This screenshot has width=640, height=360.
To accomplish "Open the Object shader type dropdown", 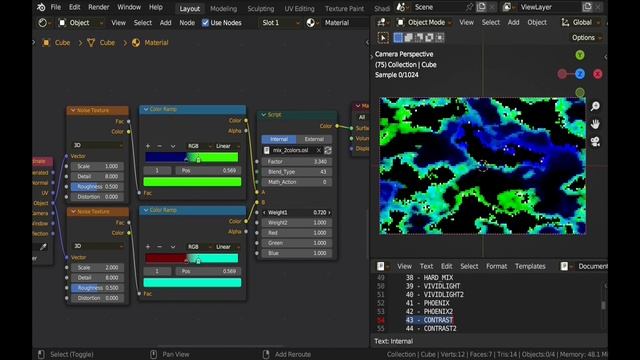I will (80, 23).
